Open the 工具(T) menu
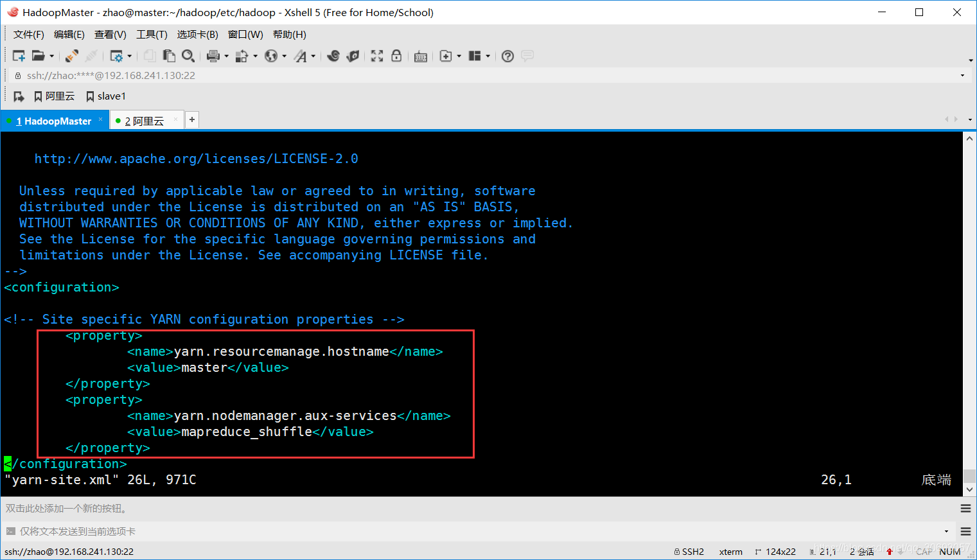Screen dimensions: 977x560 152,35
